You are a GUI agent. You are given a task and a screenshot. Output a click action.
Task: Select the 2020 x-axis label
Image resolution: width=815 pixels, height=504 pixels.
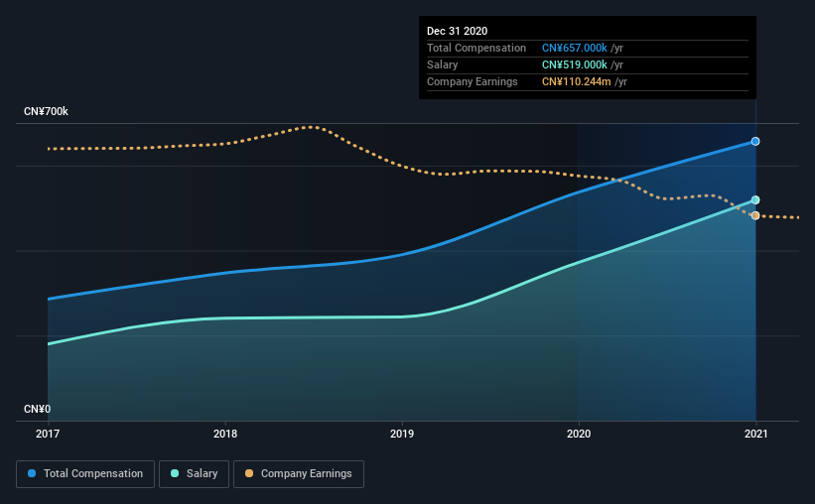pyautogui.click(x=579, y=434)
